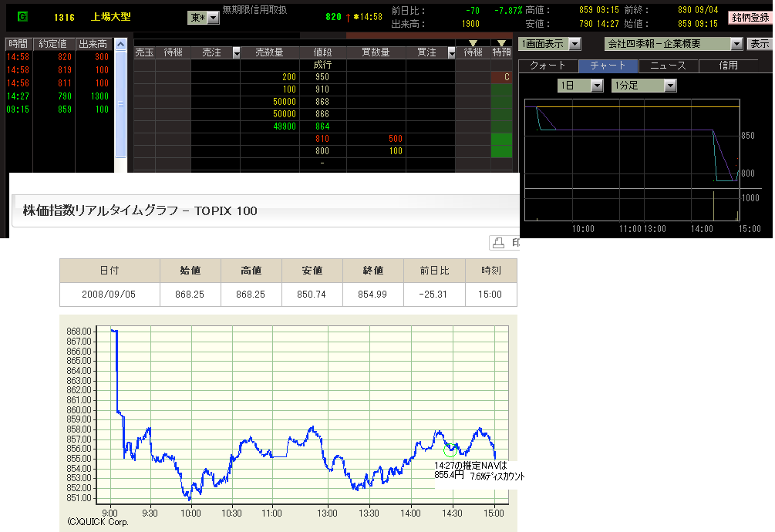Open the 信用 tab

point(729,66)
